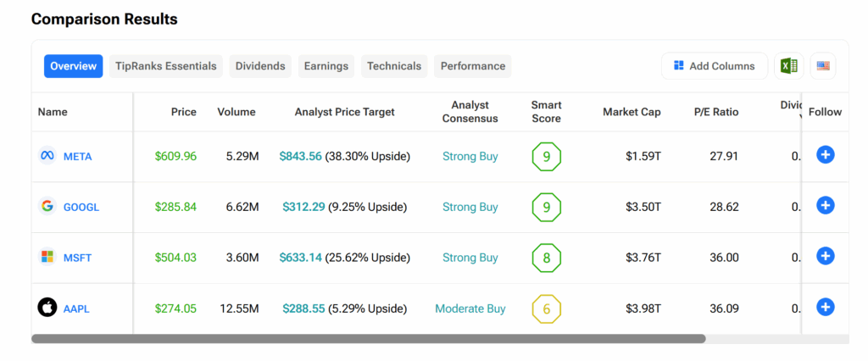This screenshot has height=361, width=868.
Task: Click the horizontal table scrollbar
Action: click(x=368, y=338)
